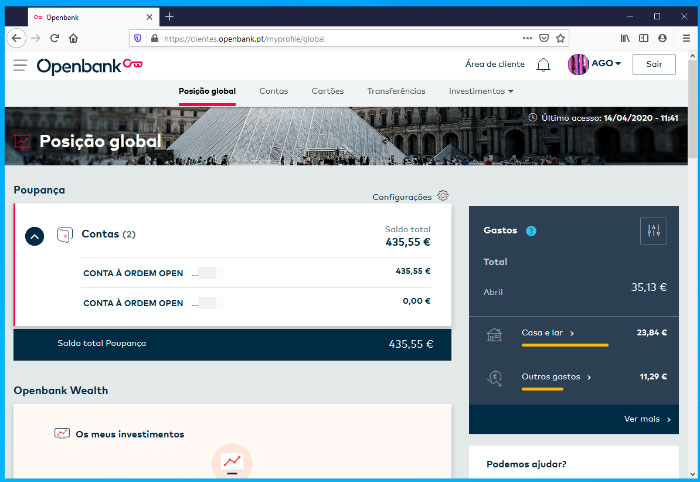This screenshot has width=700, height=482.
Task: Click Ver mais in Gastos panel
Action: 647,419
